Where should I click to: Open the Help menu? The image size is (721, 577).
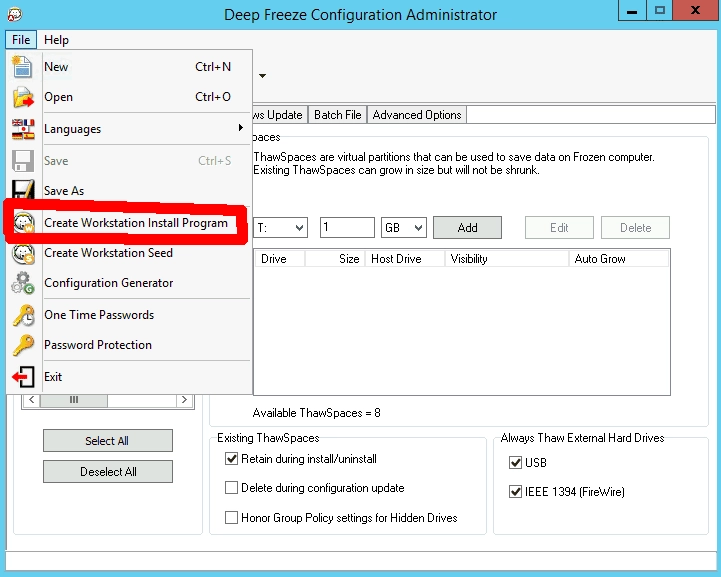point(56,40)
